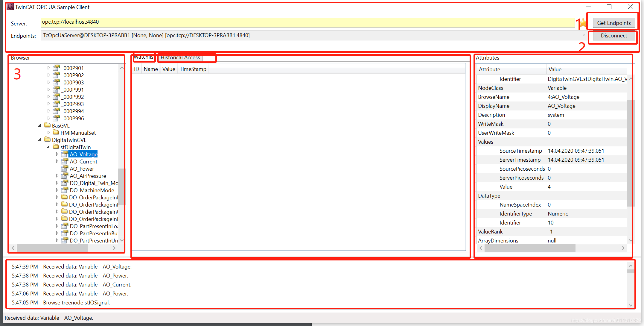
Task: Click the AO_Voltage variable icon
Action: [x=65, y=154]
